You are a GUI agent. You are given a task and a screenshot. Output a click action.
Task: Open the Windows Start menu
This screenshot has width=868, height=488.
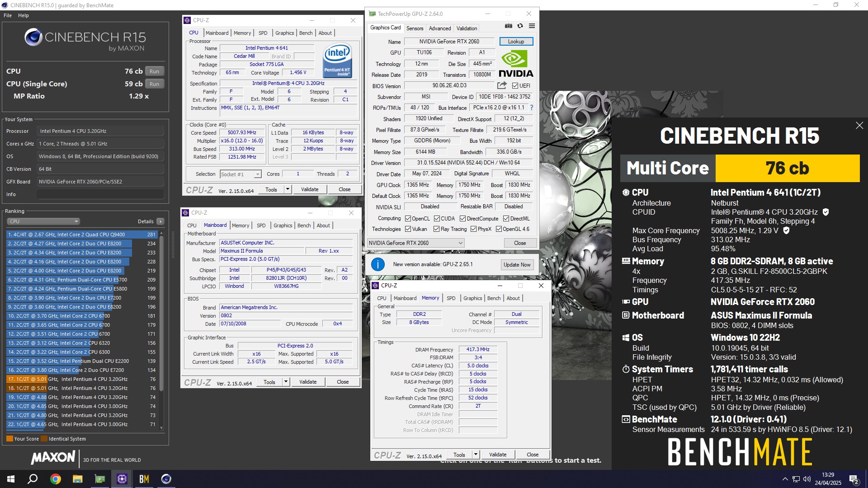point(11,479)
